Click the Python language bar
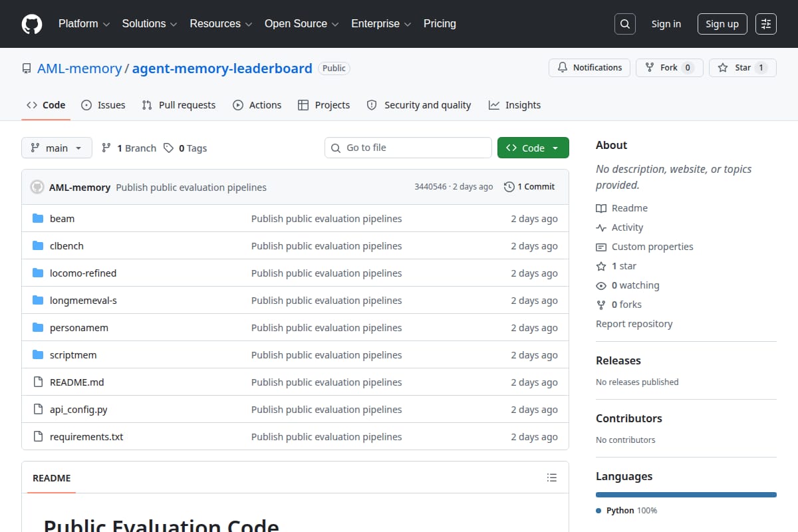This screenshot has height=532, width=798. pyautogui.click(x=686, y=495)
